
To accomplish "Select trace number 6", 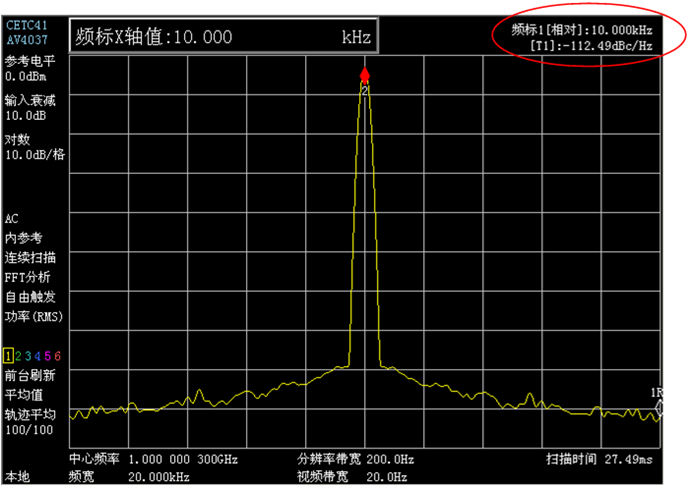I will (x=58, y=357).
